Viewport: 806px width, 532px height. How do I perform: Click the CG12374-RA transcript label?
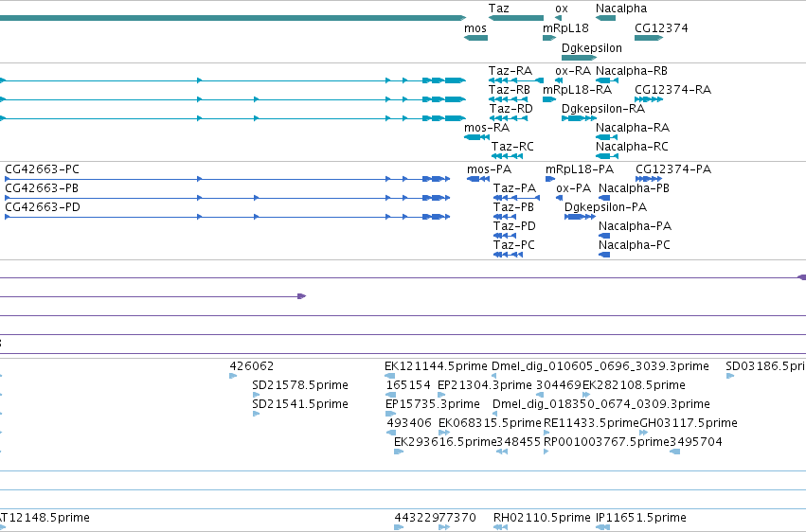(672, 90)
